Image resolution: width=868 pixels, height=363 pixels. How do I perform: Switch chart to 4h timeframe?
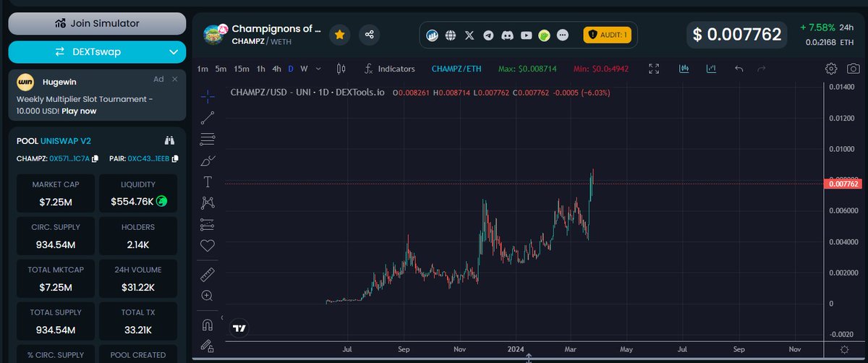pos(277,69)
